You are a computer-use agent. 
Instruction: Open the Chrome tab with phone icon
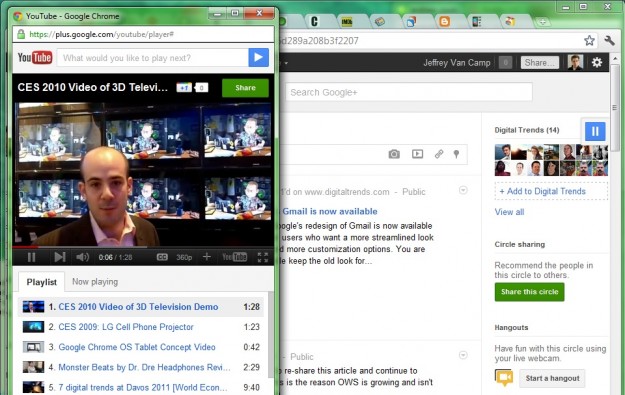(476, 21)
